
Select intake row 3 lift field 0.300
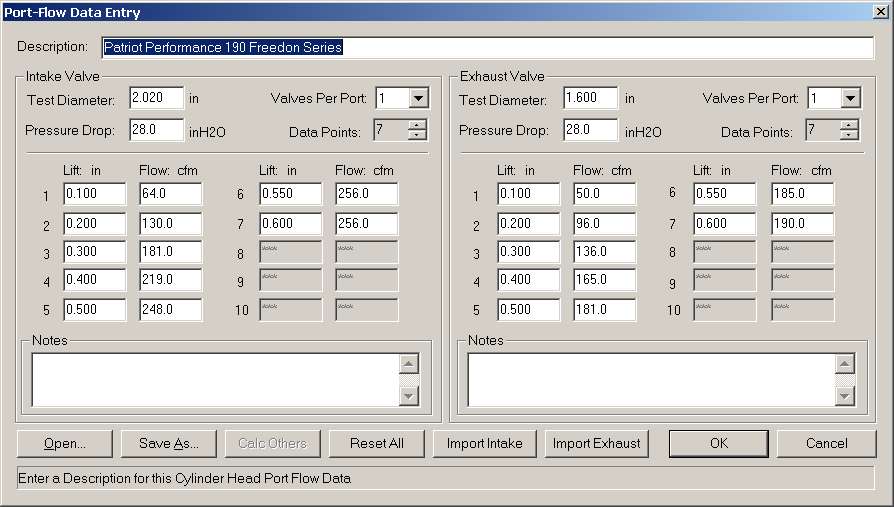click(95, 252)
